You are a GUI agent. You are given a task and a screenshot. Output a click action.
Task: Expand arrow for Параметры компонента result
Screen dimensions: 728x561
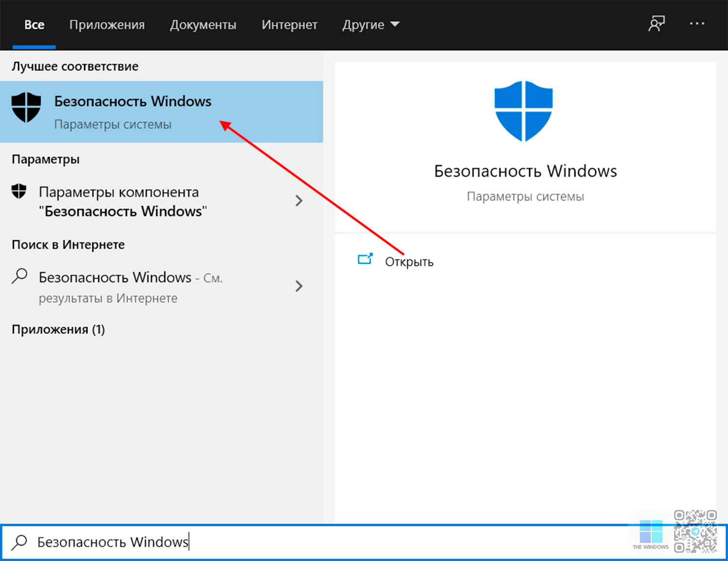pyautogui.click(x=299, y=201)
